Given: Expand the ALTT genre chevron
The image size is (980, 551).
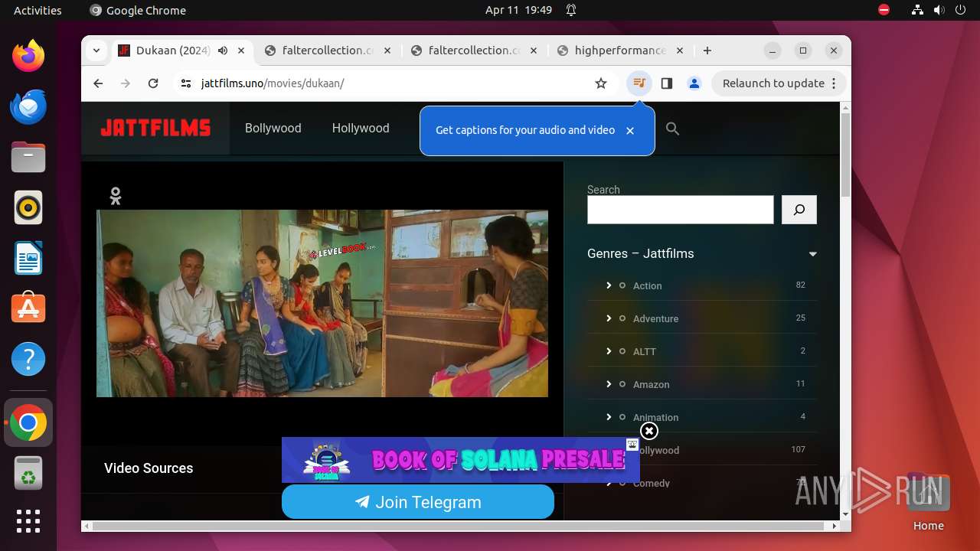Looking at the screenshot, I should 609,351.
